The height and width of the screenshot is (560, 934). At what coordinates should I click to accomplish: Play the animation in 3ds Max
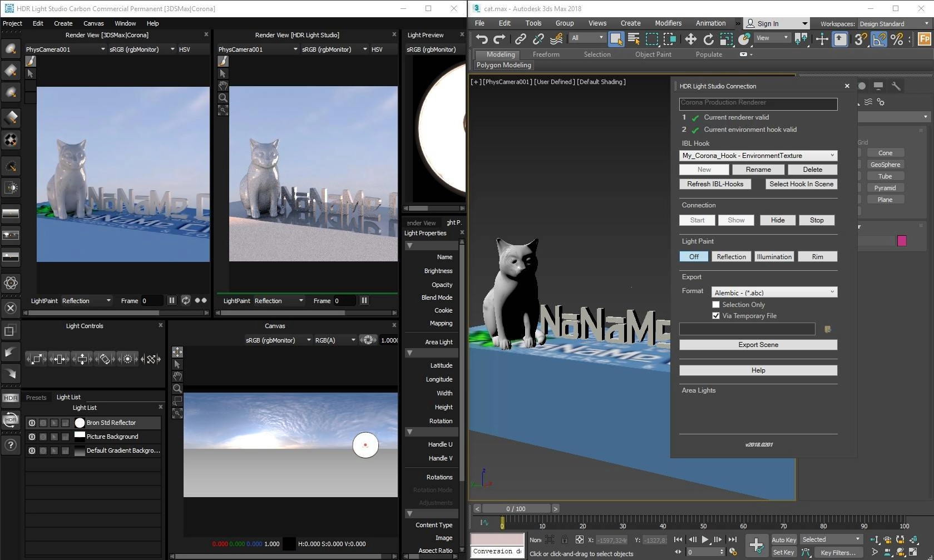tap(705, 539)
